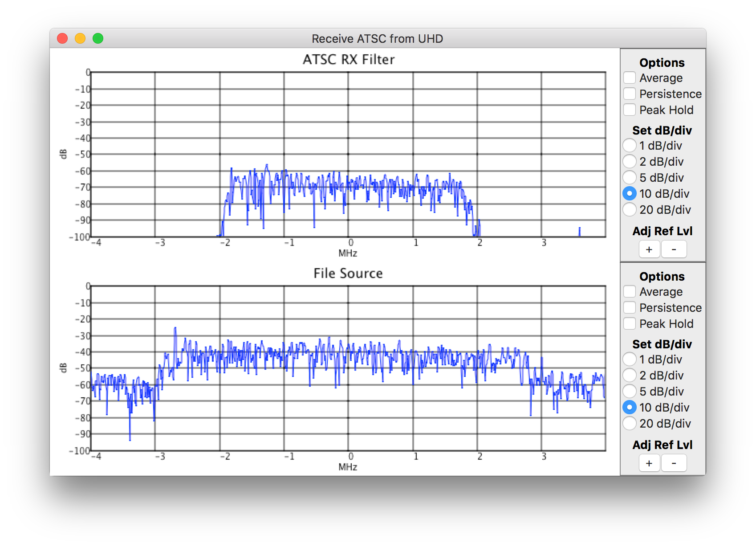Click inside the File Source spectrum plot
The image size is (756, 547).
point(348,368)
